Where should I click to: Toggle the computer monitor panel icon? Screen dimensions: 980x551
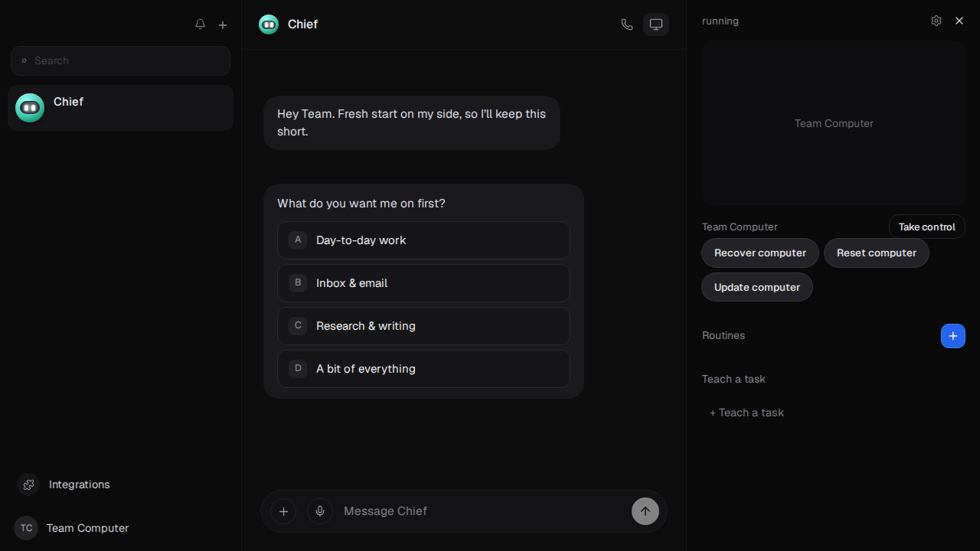click(656, 24)
